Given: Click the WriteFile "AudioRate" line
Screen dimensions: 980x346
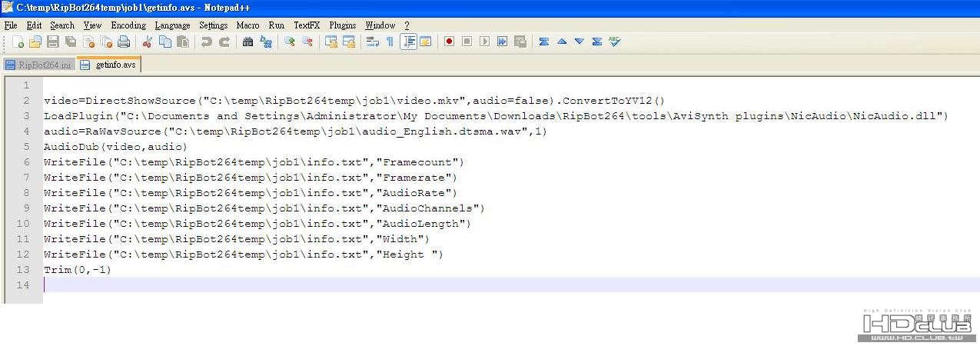Looking at the screenshot, I should click(251, 193).
